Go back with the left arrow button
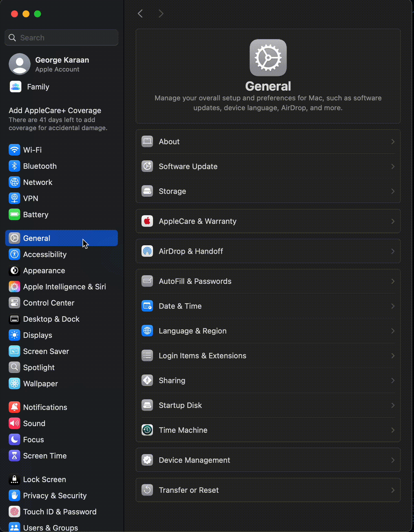The image size is (414, 532). 140,14
